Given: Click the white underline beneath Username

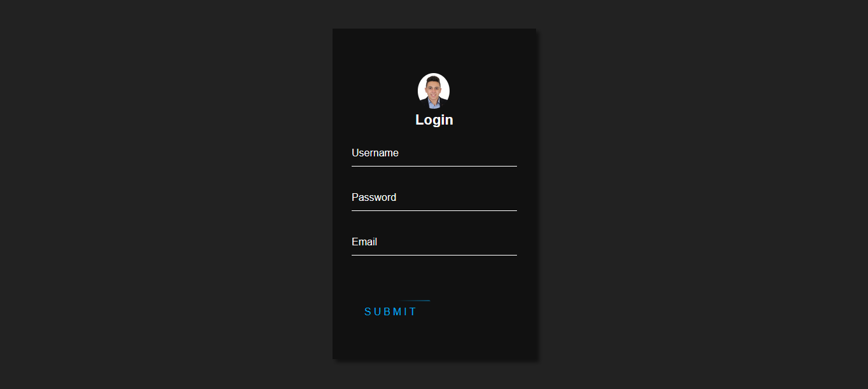Looking at the screenshot, I should click(434, 166).
